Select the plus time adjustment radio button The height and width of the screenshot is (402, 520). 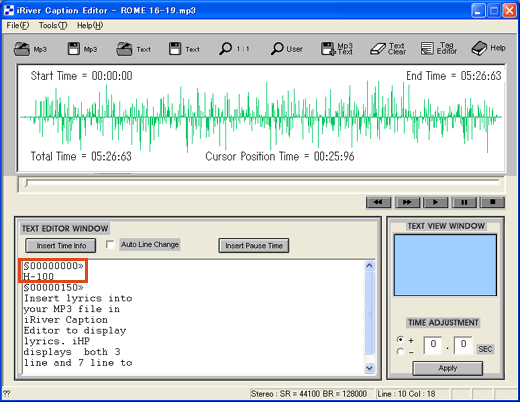tap(400, 340)
